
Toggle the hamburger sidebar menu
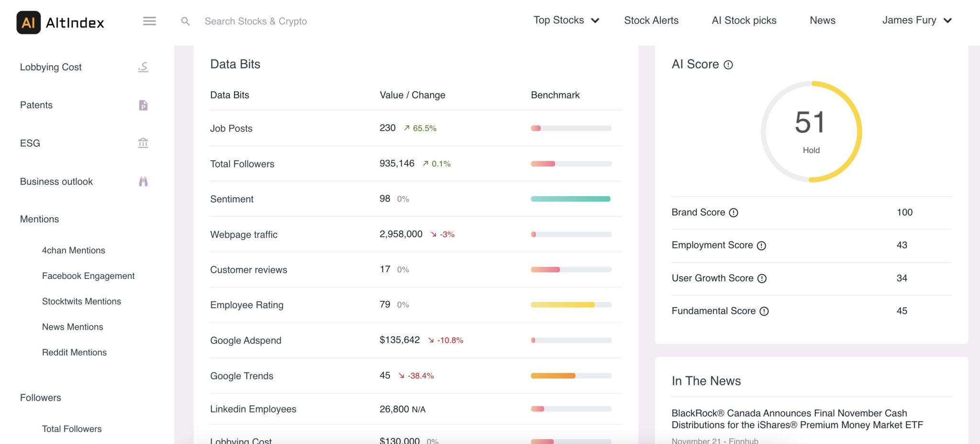pos(149,21)
